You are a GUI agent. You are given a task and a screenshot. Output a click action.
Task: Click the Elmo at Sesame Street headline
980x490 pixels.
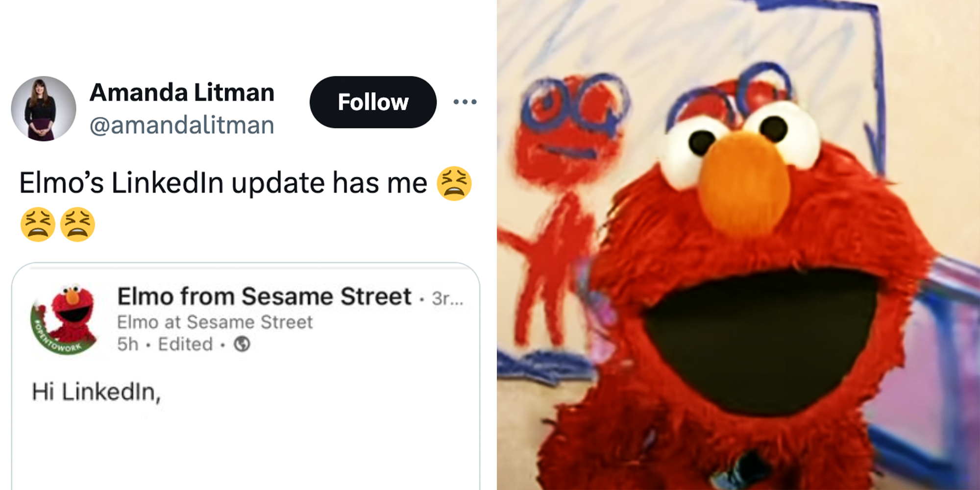tap(215, 321)
